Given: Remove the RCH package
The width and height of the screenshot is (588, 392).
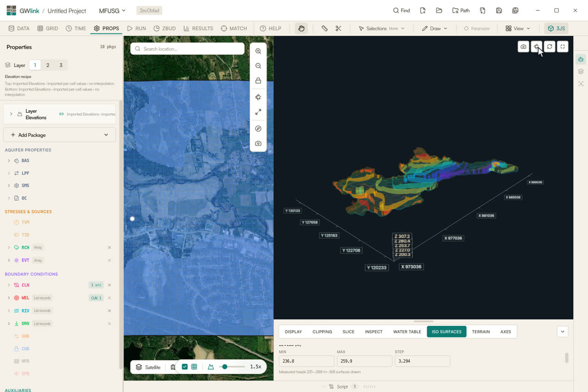Looking at the screenshot, I should click(x=109, y=247).
